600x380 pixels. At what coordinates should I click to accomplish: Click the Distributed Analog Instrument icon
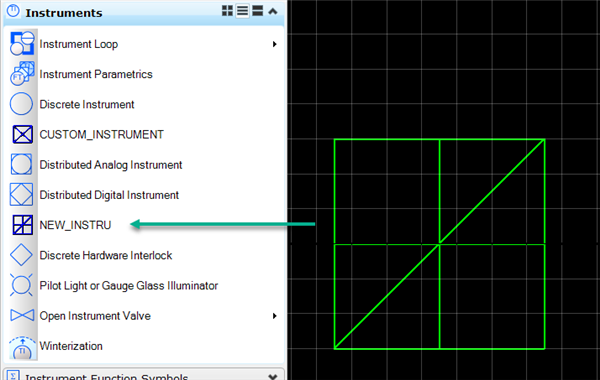[21, 165]
